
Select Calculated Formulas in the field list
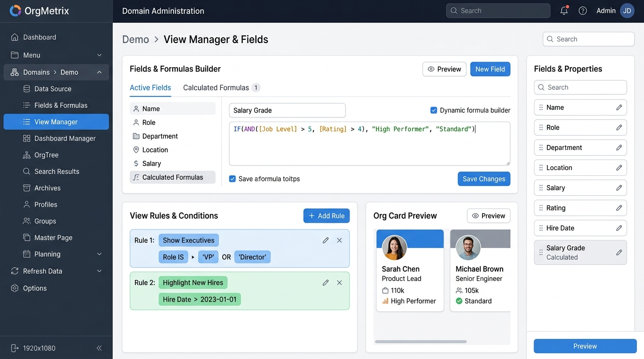click(x=173, y=177)
